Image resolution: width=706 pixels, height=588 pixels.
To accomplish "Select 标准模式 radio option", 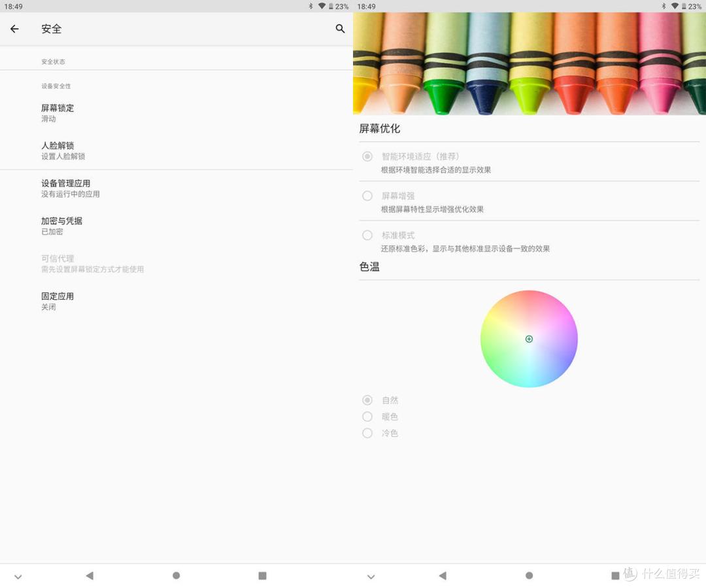I will [367, 235].
